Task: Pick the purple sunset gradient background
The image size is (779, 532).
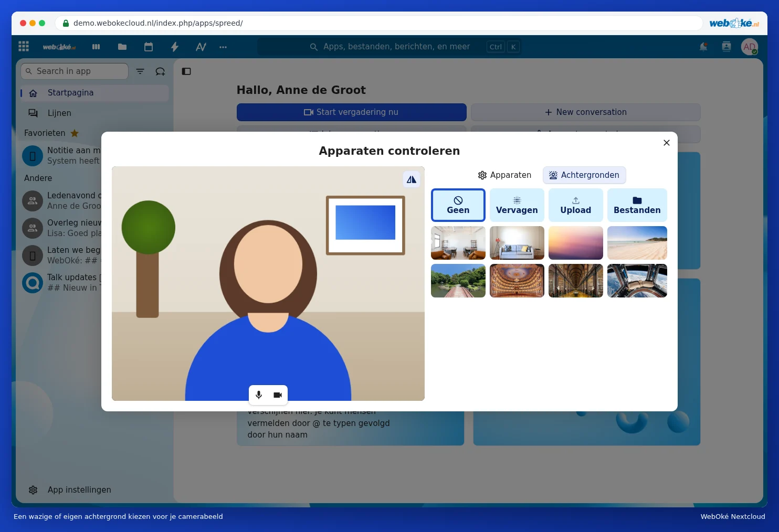Action: pyautogui.click(x=576, y=243)
